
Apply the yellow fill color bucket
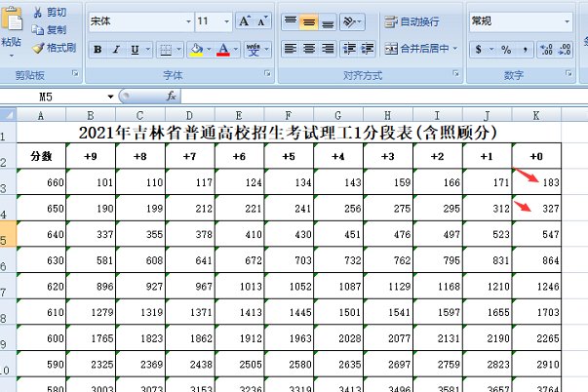tap(196, 49)
